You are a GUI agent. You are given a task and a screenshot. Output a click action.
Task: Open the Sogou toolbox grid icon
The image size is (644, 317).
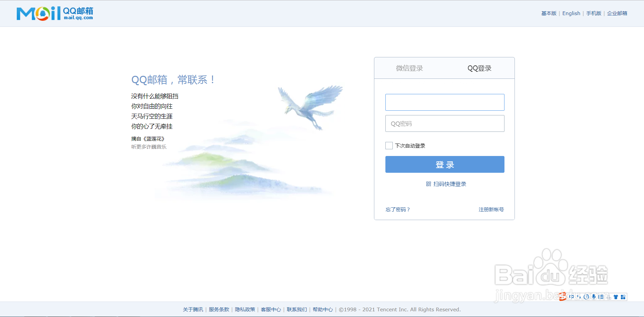click(623, 297)
